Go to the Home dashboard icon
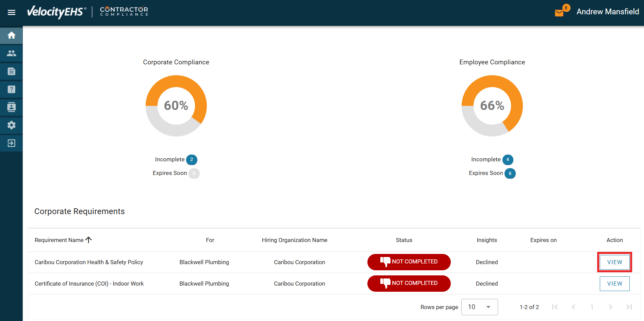 coord(12,35)
